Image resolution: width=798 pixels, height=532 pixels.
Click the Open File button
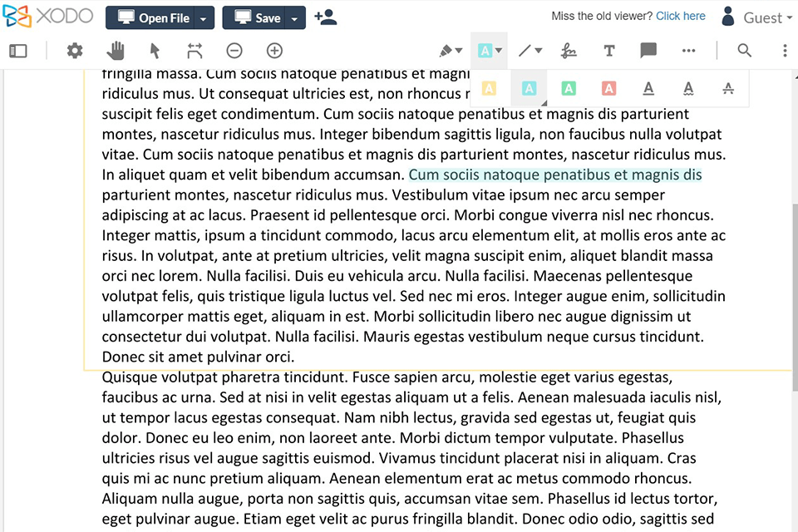(152, 17)
